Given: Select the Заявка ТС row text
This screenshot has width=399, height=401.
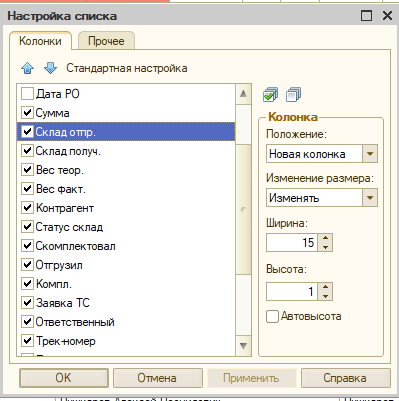Looking at the screenshot, I should pyautogui.click(x=63, y=303).
